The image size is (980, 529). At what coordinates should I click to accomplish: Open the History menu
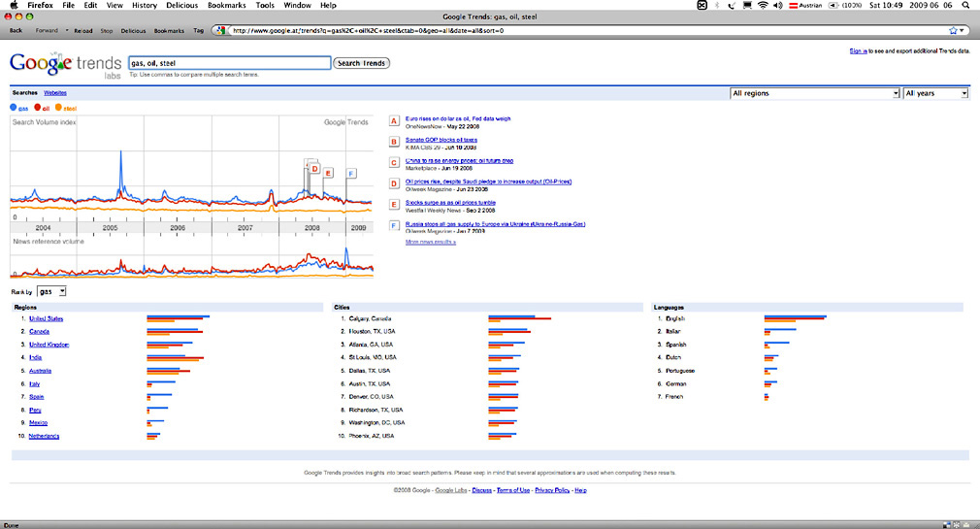tap(145, 6)
